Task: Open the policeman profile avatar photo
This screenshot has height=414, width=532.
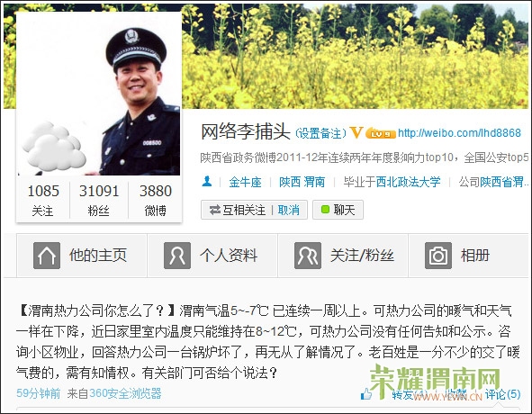Action: pos(99,94)
